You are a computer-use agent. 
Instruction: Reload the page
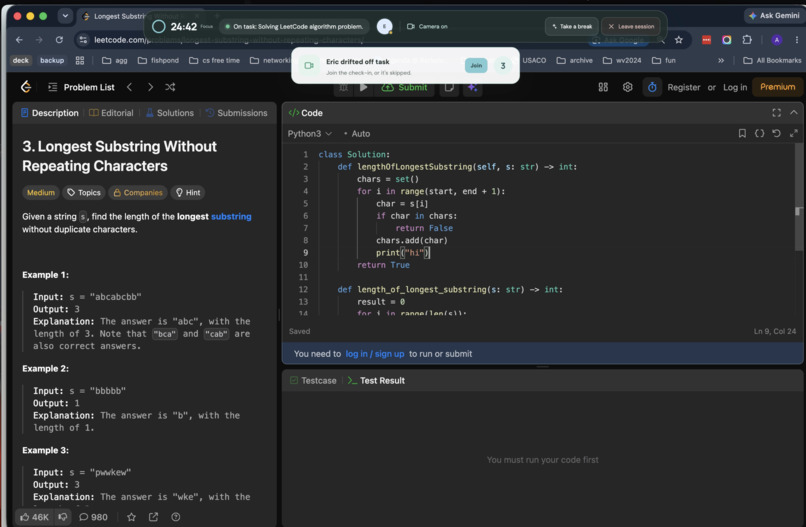coord(59,40)
